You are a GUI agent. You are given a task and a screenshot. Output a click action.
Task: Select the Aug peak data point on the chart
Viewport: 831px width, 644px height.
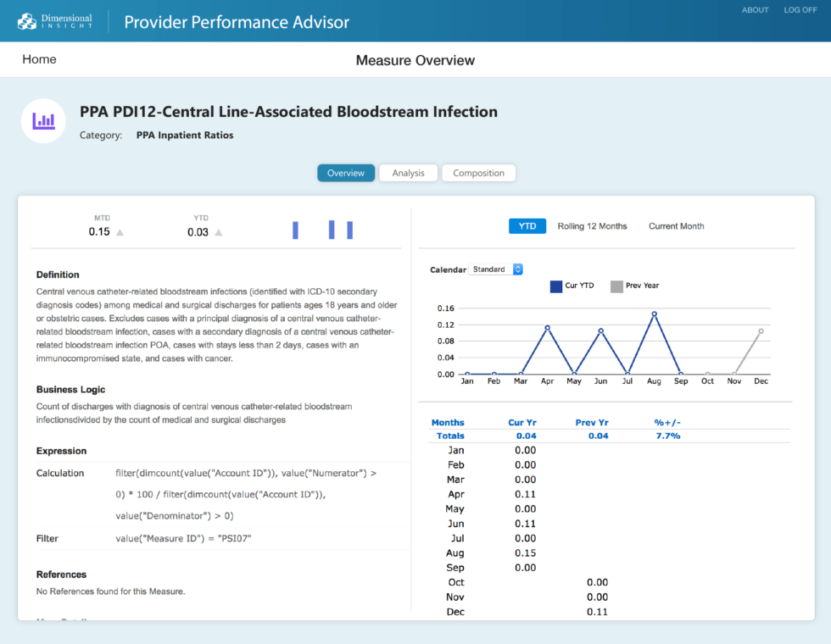point(654,314)
